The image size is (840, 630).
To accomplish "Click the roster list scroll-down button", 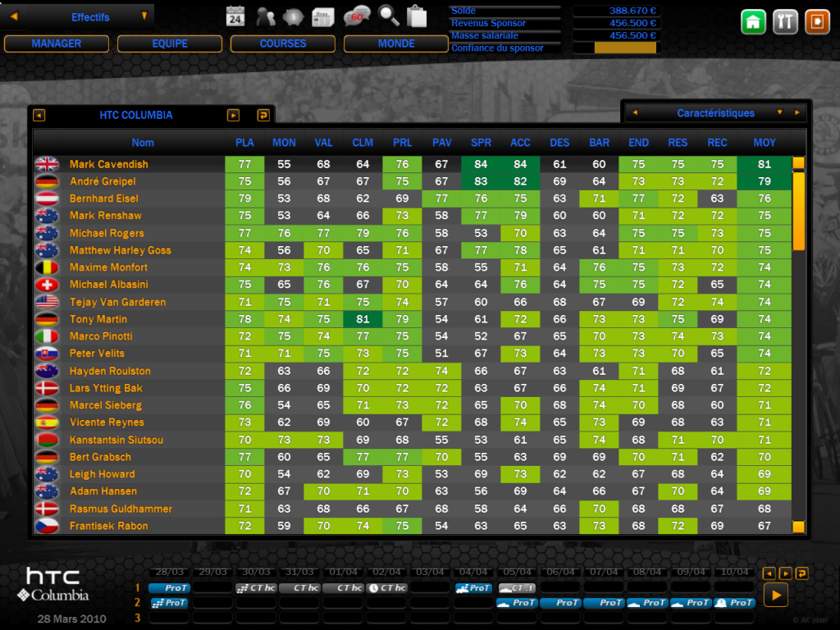I will coord(798,527).
